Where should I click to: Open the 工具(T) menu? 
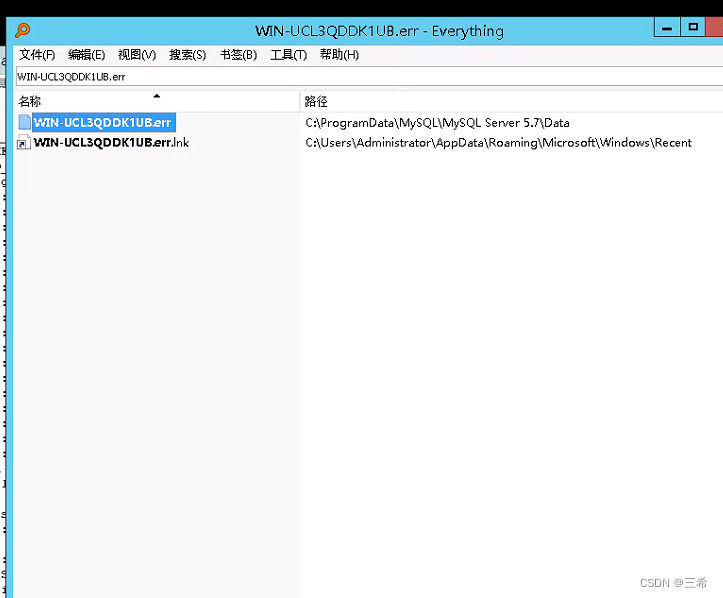(x=288, y=55)
